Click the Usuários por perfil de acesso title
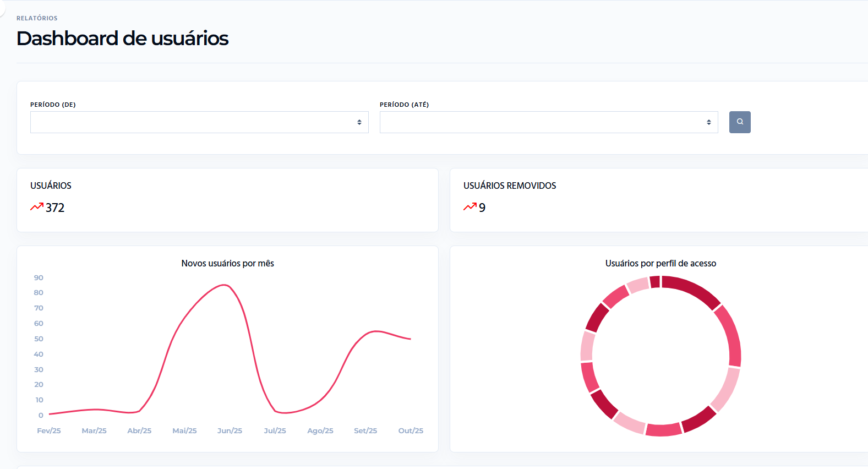 [660, 263]
